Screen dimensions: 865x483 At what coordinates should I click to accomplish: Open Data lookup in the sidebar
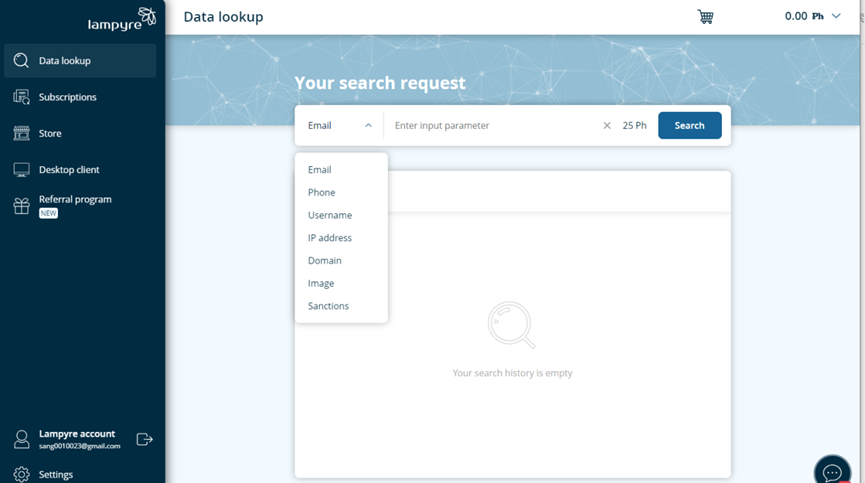pos(80,61)
